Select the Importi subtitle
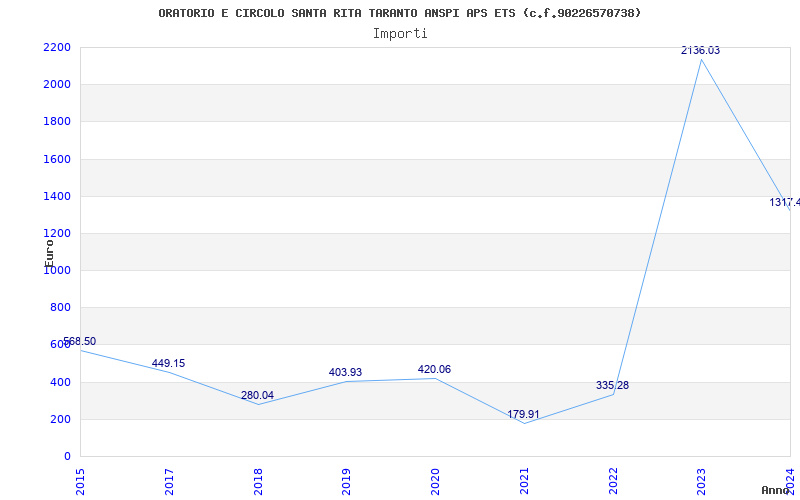The width and height of the screenshot is (800, 500). [400, 34]
